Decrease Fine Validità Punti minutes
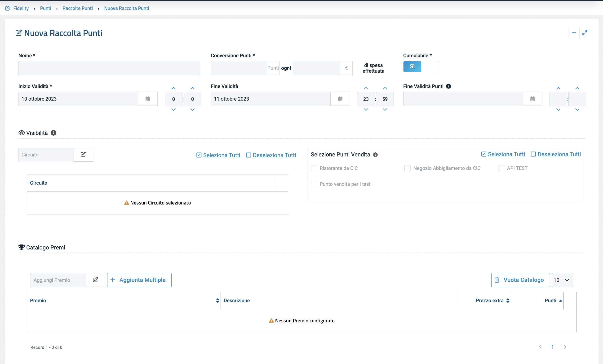 (577, 110)
